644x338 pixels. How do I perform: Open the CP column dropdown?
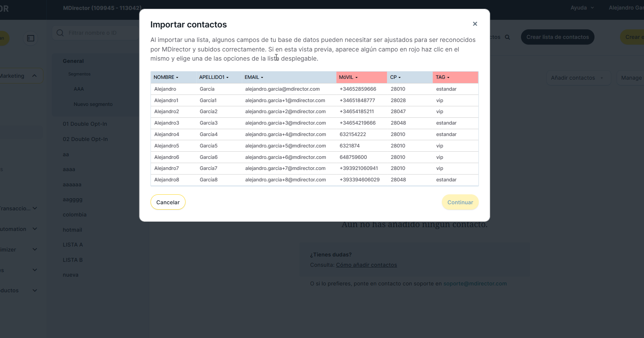click(395, 77)
